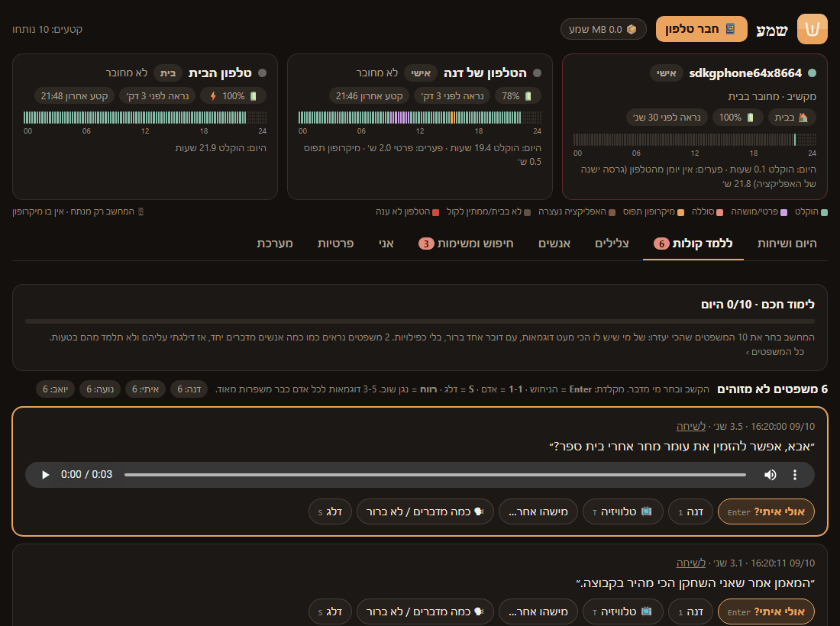Screen dimensions: 840x626
Task: Open the מערכת tab
Action: click(x=275, y=244)
